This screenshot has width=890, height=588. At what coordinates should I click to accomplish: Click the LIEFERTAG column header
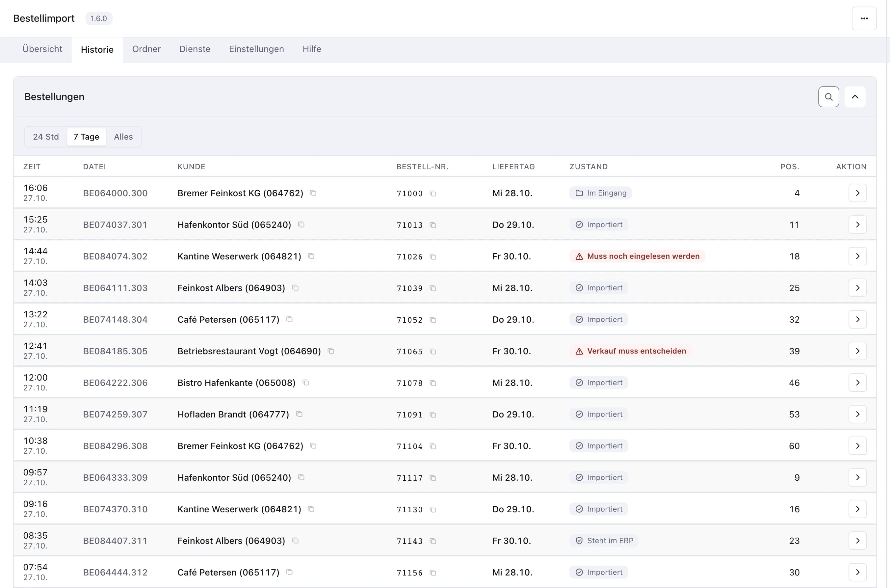tap(513, 167)
